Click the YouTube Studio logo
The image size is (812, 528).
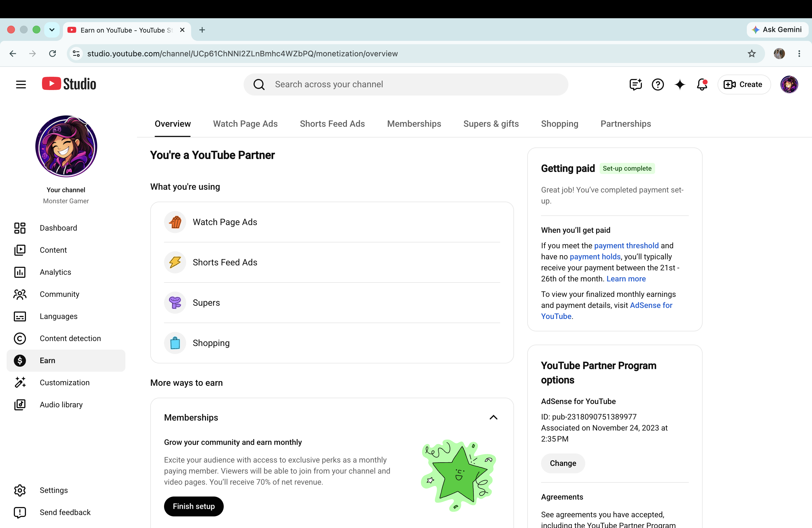69,84
